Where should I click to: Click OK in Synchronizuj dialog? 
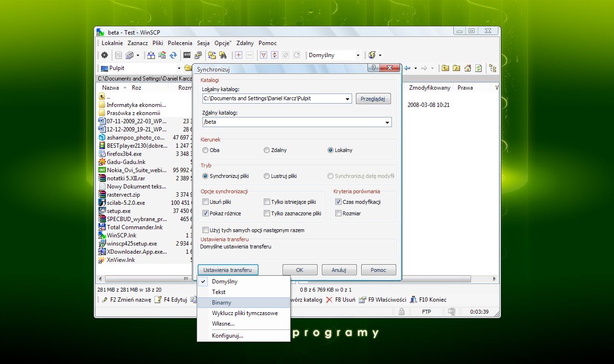(x=300, y=270)
